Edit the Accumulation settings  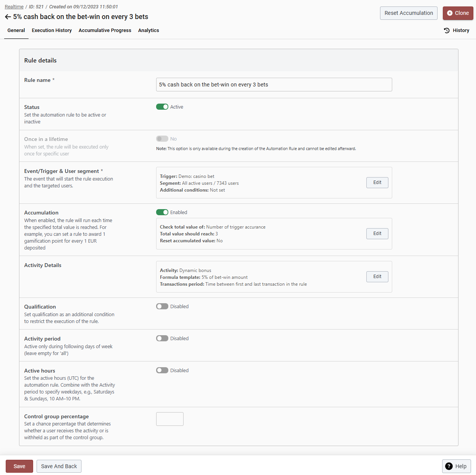tap(377, 234)
